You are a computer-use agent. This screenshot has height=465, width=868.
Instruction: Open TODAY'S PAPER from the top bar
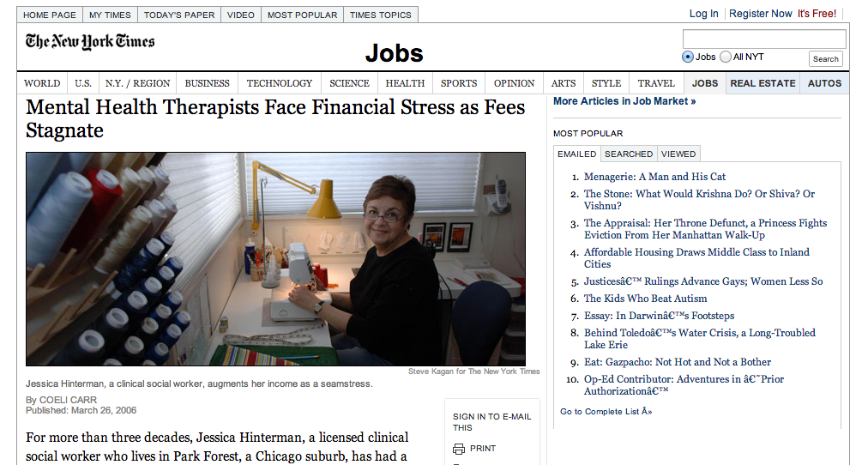click(179, 15)
